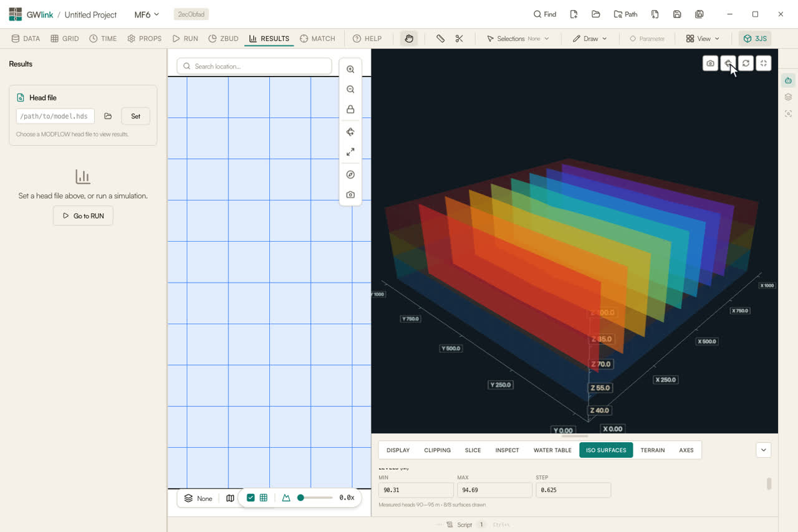798x532 pixels.
Task: Open the HELP tab
Action: pyautogui.click(x=367, y=39)
